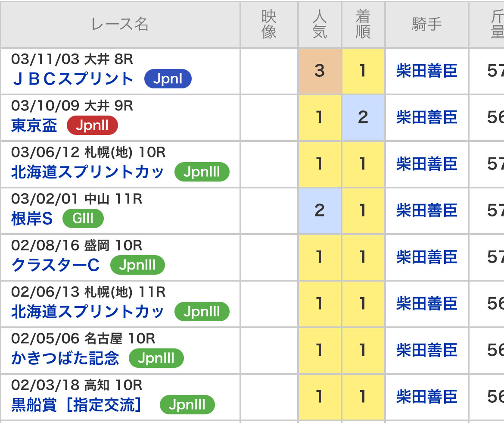Click the JpnIII badge beside かきつばた記念
Screen dimensions: 504x423
point(156,358)
